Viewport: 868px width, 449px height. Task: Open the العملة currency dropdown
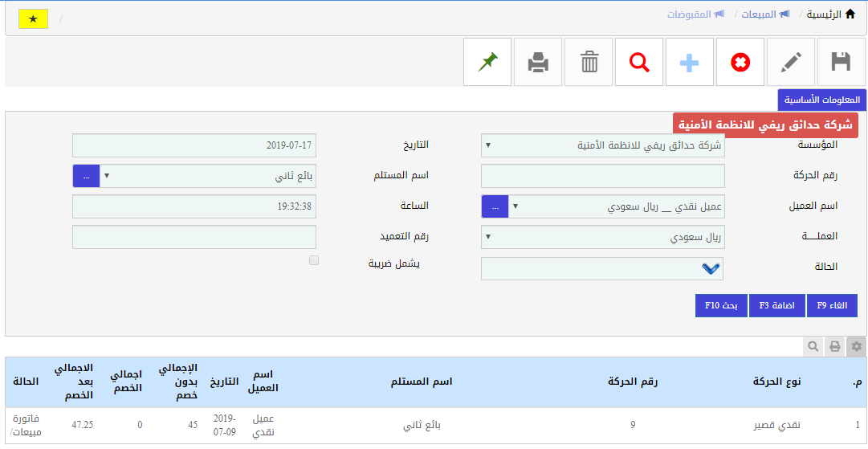[x=602, y=238]
